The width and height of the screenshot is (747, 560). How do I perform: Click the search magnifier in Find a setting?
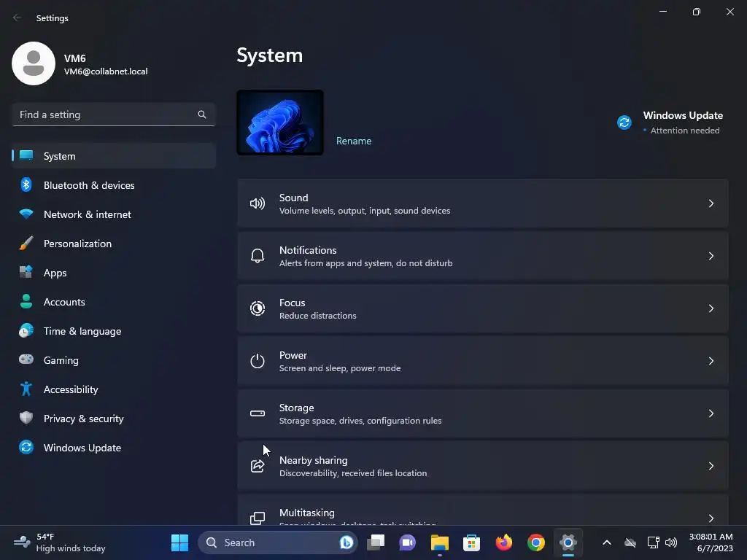click(202, 114)
